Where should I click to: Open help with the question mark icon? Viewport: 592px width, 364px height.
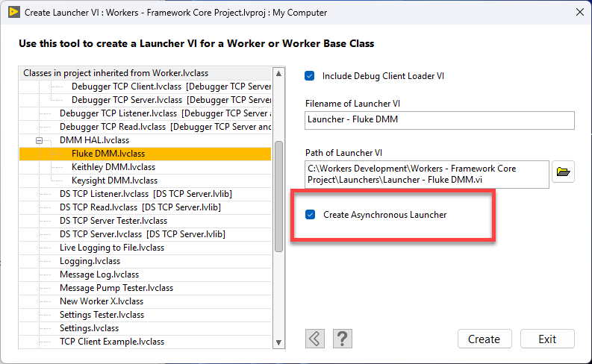(x=341, y=339)
